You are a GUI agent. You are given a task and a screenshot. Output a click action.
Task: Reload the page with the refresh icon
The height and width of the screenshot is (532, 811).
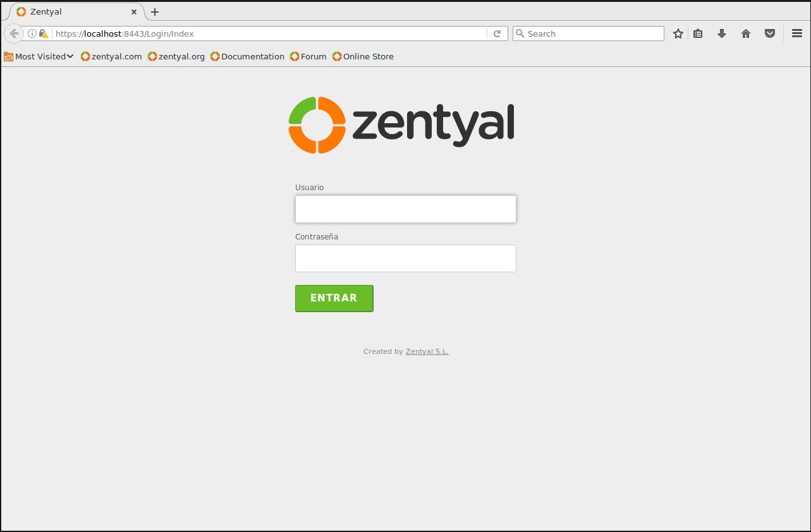click(497, 33)
